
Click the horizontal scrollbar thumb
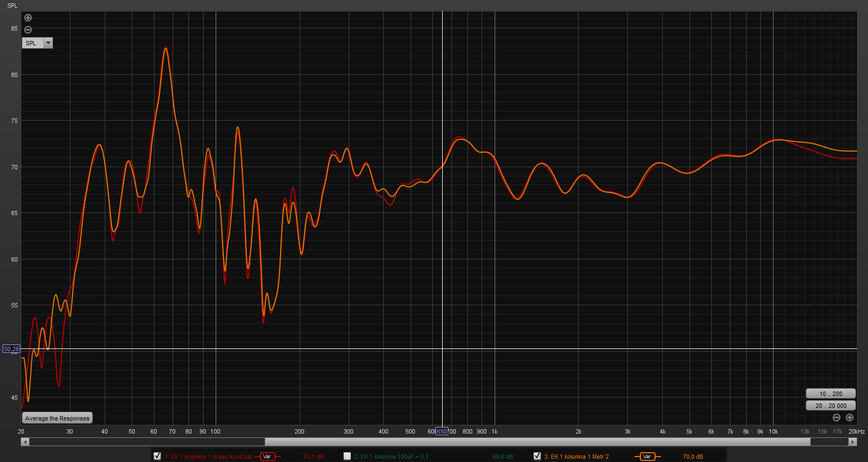[537, 442]
